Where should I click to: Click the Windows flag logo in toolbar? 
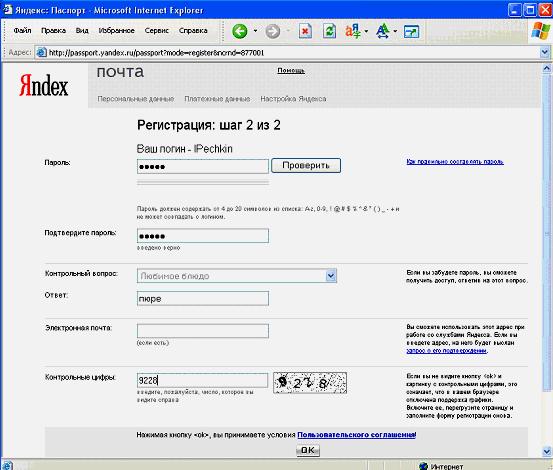[541, 31]
